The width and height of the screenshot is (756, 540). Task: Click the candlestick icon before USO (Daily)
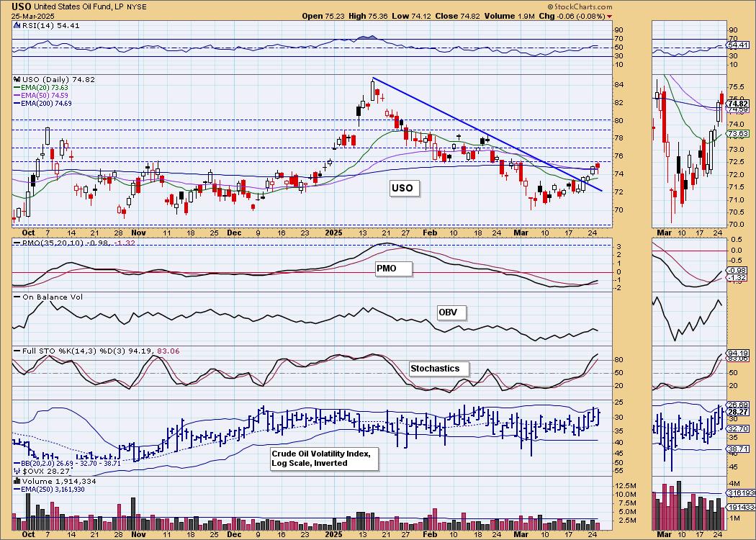click(x=17, y=79)
